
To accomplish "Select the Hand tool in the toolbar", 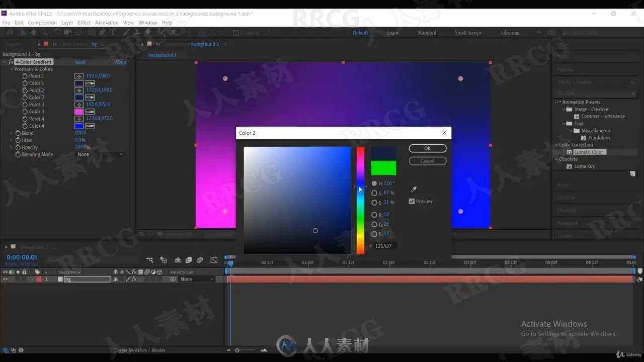I will [x=33, y=33].
